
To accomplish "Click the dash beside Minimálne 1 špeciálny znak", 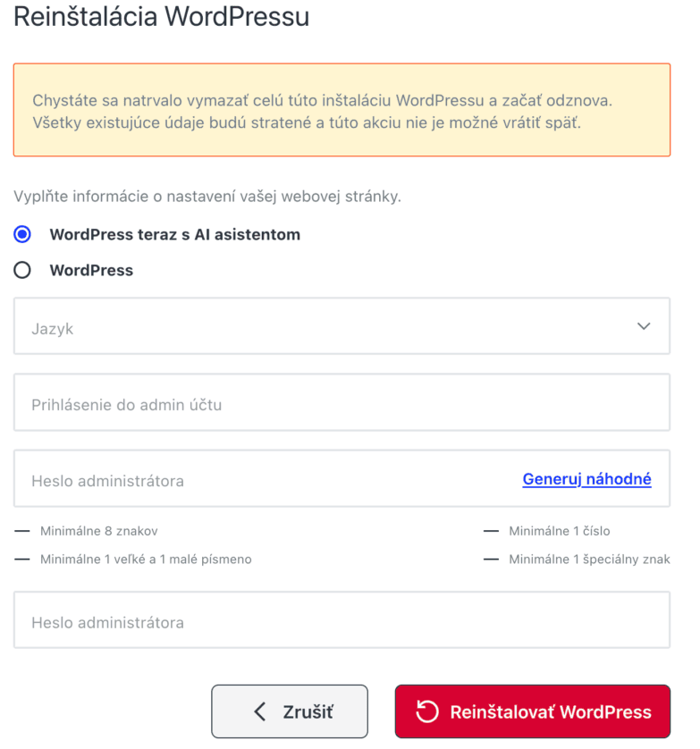I will (491, 560).
